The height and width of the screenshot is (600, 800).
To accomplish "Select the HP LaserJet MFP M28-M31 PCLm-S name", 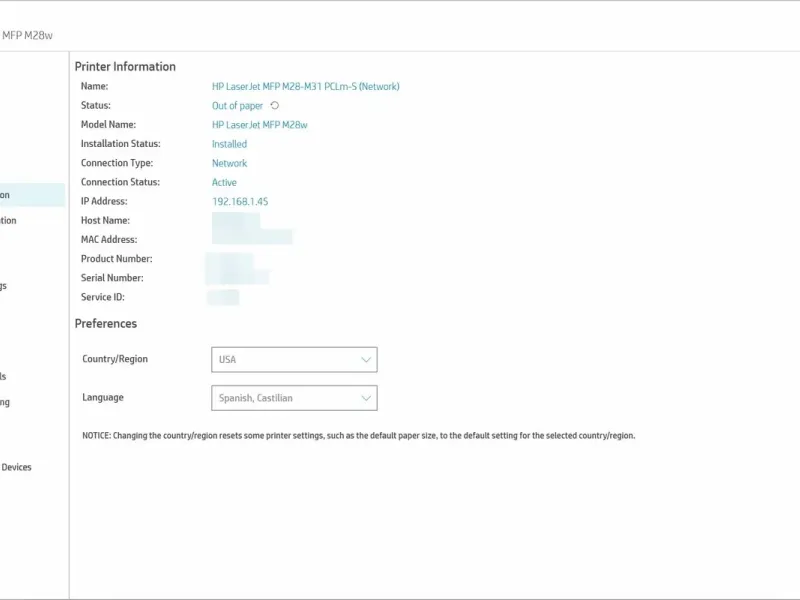I will pos(306,87).
